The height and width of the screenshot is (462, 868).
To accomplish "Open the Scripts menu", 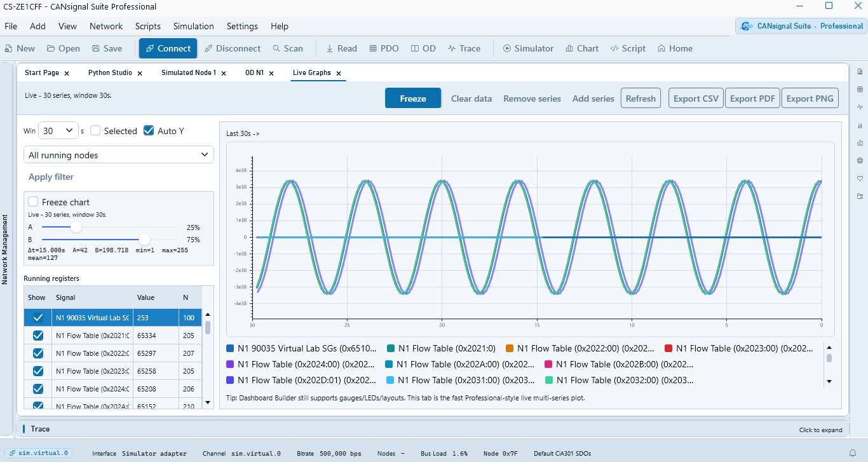I will tap(148, 26).
